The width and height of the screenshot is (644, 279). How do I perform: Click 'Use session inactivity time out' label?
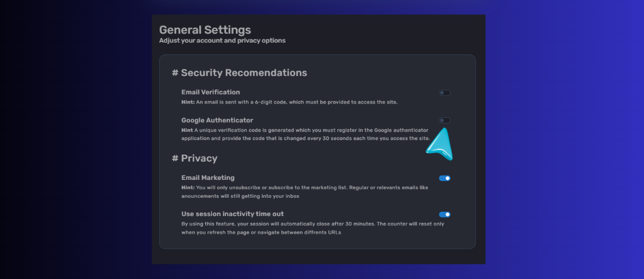click(x=233, y=214)
